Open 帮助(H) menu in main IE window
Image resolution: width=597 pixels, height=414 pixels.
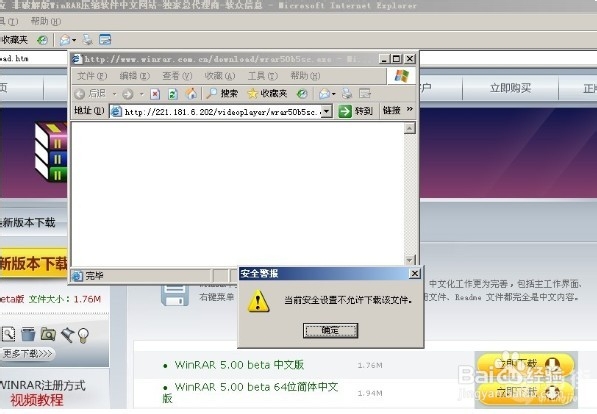(x=45, y=21)
